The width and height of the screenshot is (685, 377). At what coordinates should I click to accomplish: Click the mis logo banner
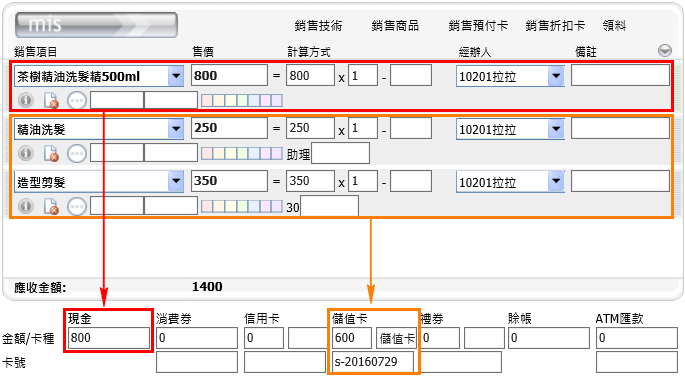coord(96,25)
